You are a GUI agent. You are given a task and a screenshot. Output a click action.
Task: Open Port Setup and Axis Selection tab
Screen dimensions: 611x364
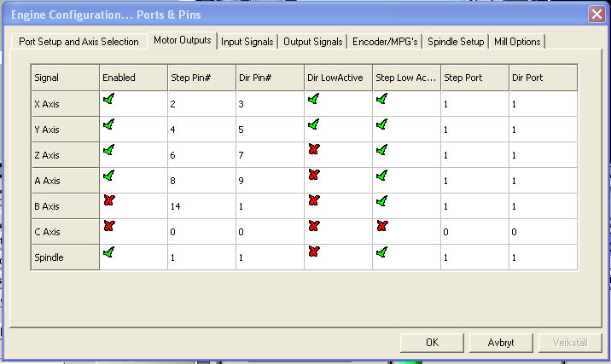coord(79,41)
